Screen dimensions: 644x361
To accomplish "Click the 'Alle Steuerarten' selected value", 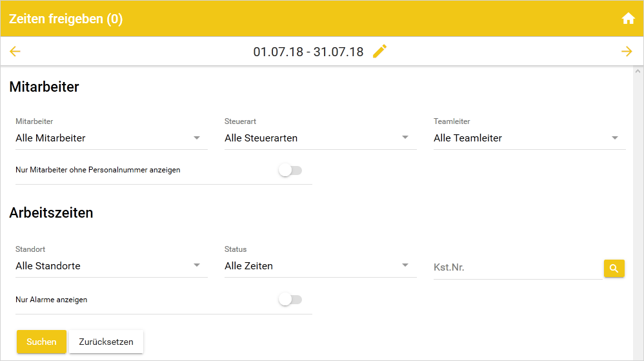I will click(x=261, y=138).
